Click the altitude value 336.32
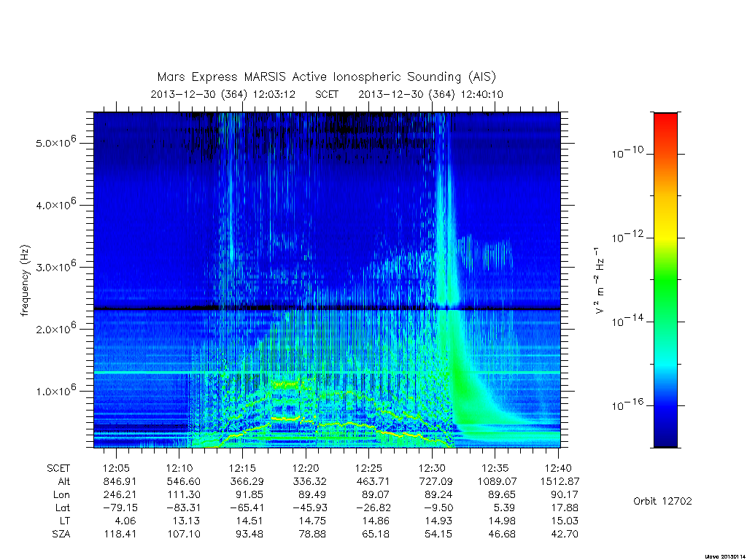The width and height of the screenshot is (747, 560). pyautogui.click(x=309, y=481)
